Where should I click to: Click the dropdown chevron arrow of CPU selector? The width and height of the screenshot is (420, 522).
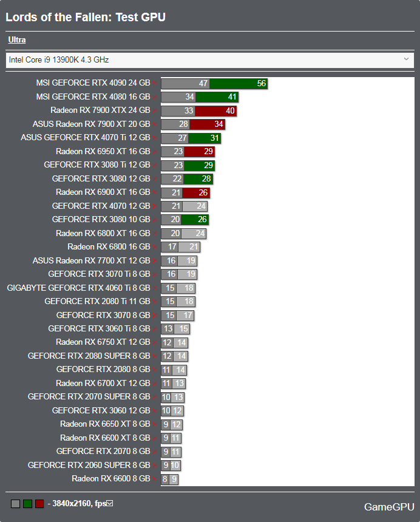[406, 59]
